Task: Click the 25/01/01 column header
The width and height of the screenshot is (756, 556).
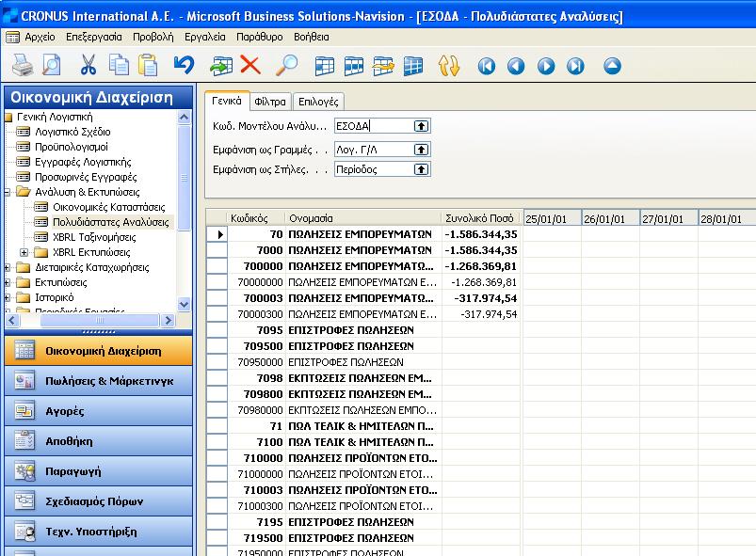Action: (552, 219)
